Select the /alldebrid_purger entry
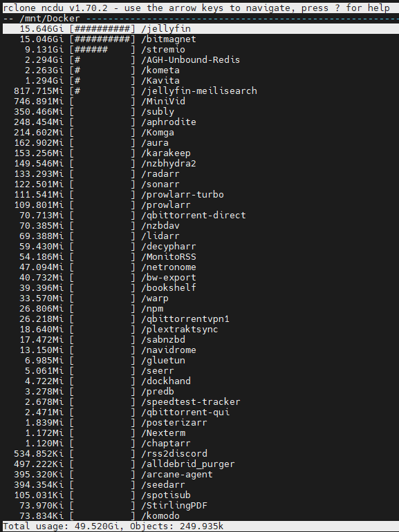This screenshot has height=532, width=399. pyautogui.click(x=201, y=464)
